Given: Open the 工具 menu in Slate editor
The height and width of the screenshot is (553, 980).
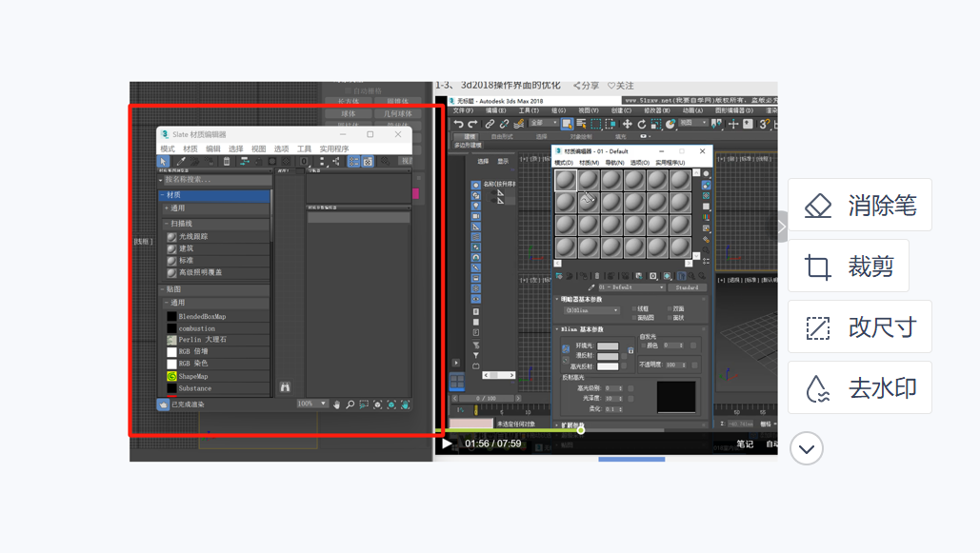Looking at the screenshot, I should click(x=304, y=149).
